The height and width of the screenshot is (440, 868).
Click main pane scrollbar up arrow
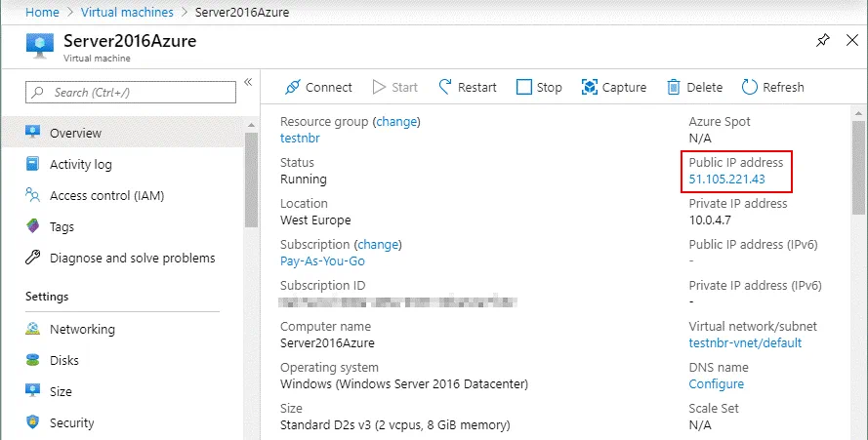tap(858, 113)
